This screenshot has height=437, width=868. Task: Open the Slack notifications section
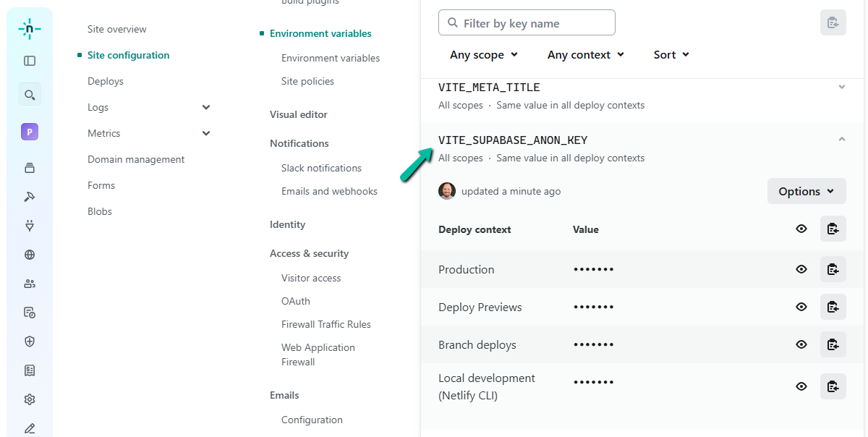point(321,167)
